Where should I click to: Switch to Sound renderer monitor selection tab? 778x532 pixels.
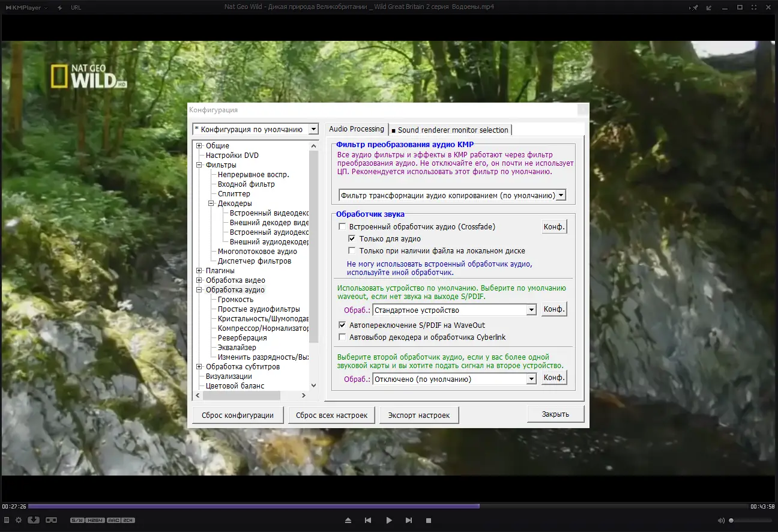click(x=450, y=130)
